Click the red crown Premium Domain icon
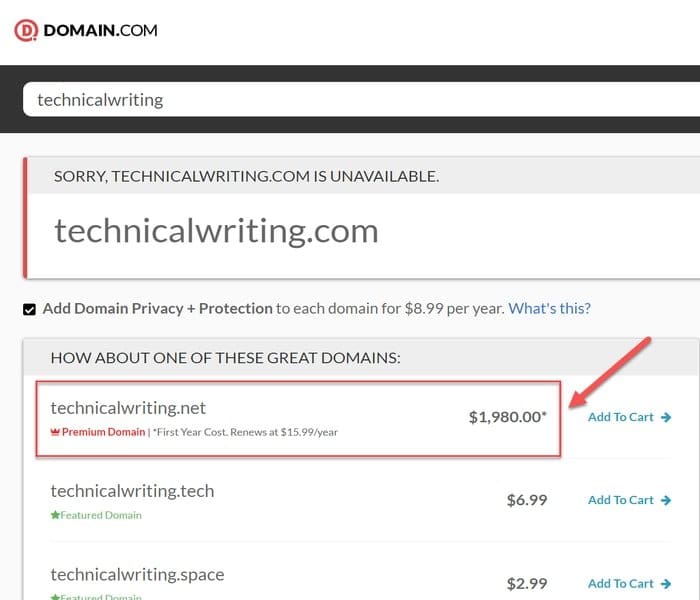700x600 pixels. 55,432
